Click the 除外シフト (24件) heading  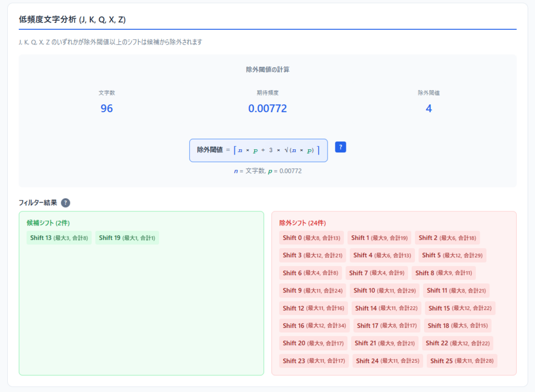pyautogui.click(x=302, y=223)
